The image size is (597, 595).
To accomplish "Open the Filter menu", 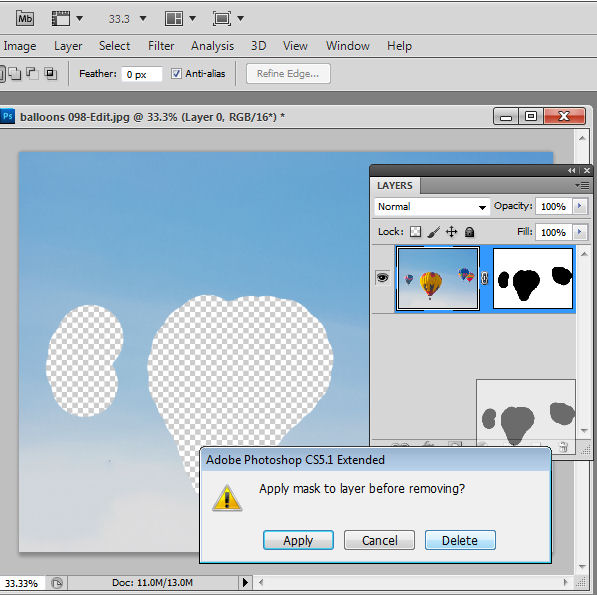I will (161, 46).
